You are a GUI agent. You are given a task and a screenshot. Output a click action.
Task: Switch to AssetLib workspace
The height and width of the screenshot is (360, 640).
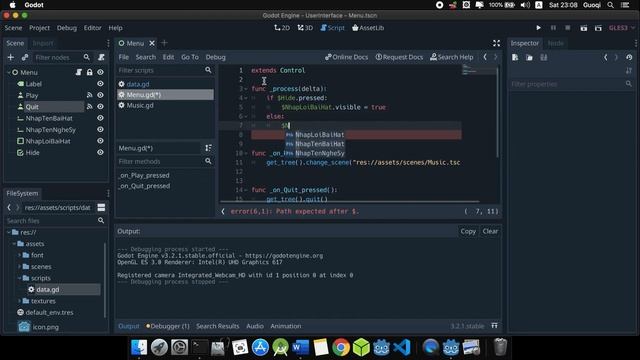[x=368, y=28]
